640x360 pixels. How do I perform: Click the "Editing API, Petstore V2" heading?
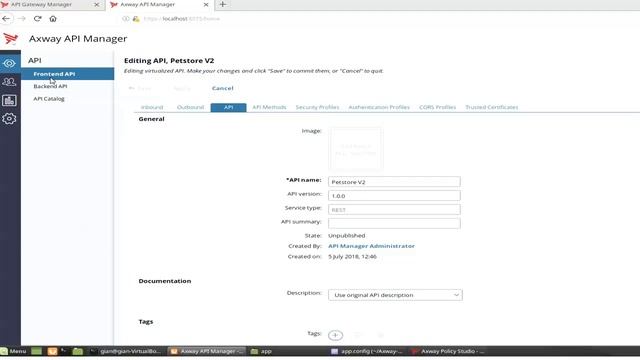click(x=169, y=60)
